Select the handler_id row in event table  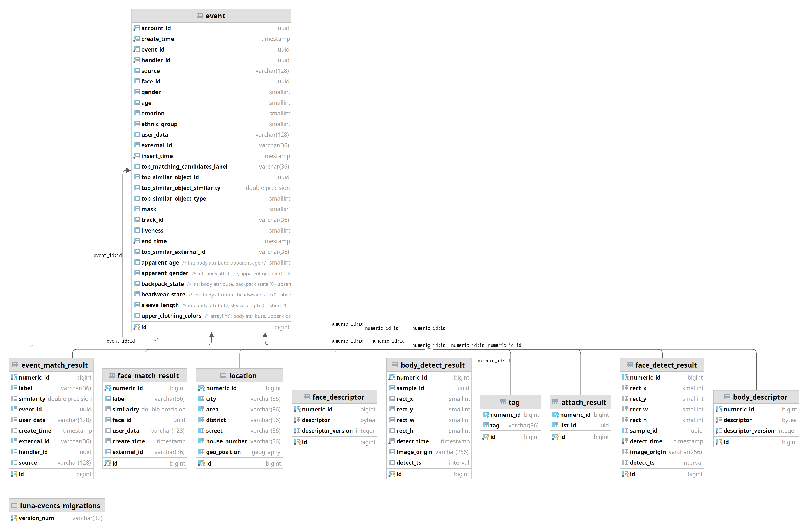(211, 60)
